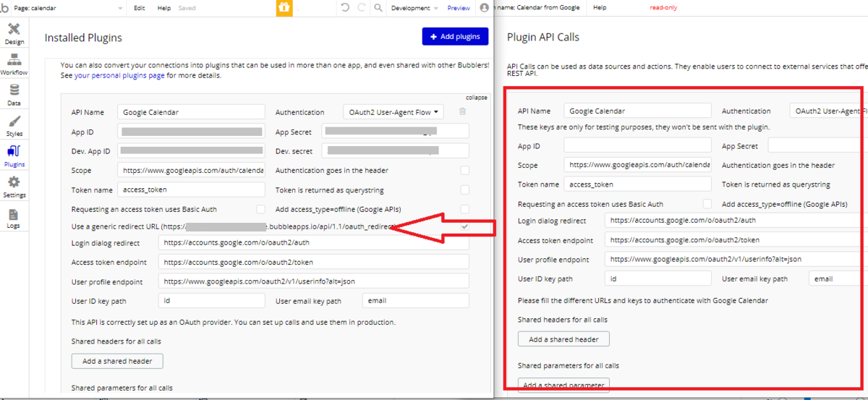Click the undo arrow icon
868x400 pixels.
(x=344, y=8)
